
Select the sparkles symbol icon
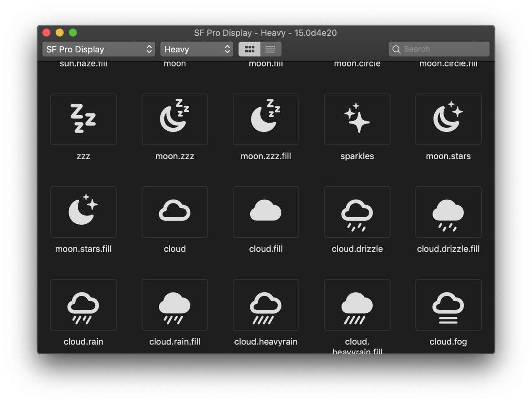(357, 119)
